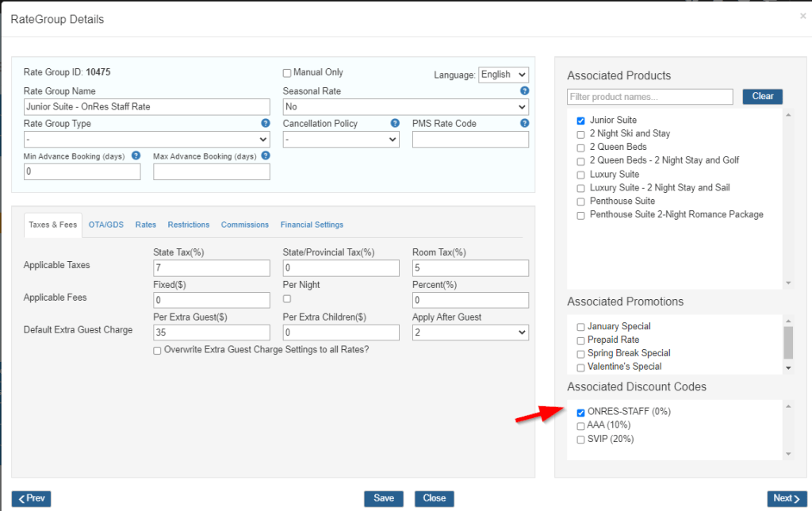Enable the Manual Only checkbox
The width and height of the screenshot is (812, 511).
[x=287, y=73]
